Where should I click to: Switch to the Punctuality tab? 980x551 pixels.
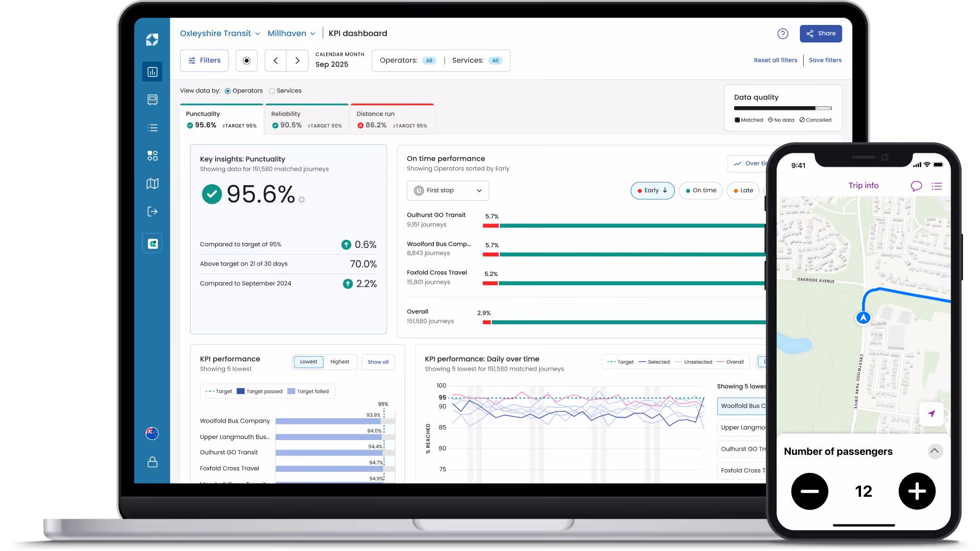[221, 119]
